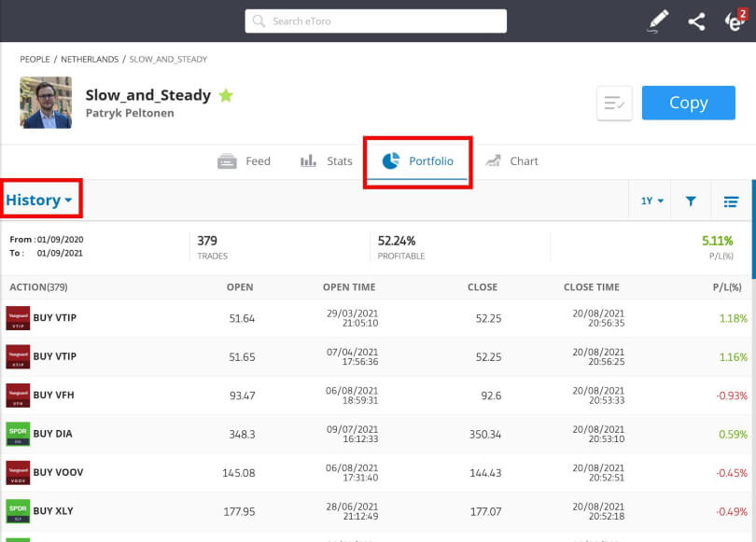Screen dimensions: 756x542
Task: Click the BUY XLY trade label
Action: coord(53,510)
